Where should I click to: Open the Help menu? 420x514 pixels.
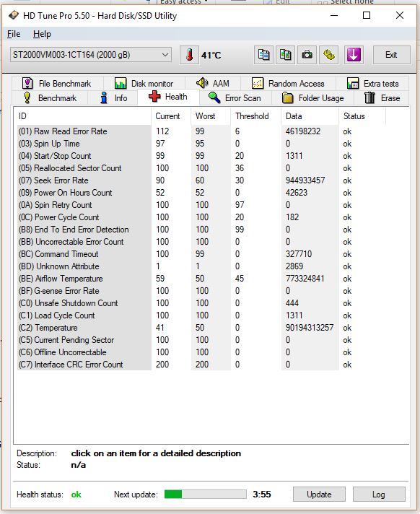click(42, 34)
